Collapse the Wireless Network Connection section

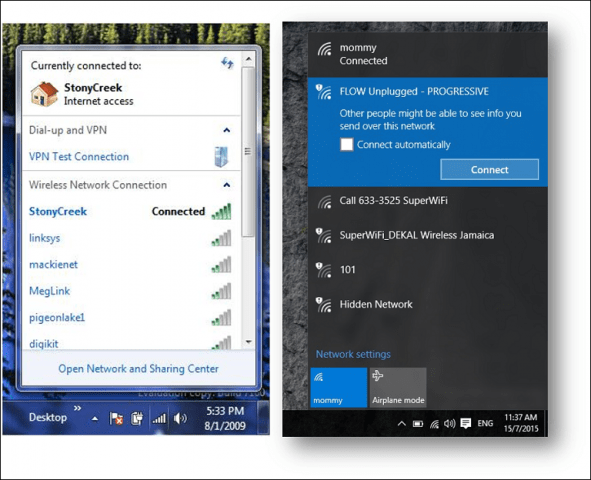click(227, 185)
